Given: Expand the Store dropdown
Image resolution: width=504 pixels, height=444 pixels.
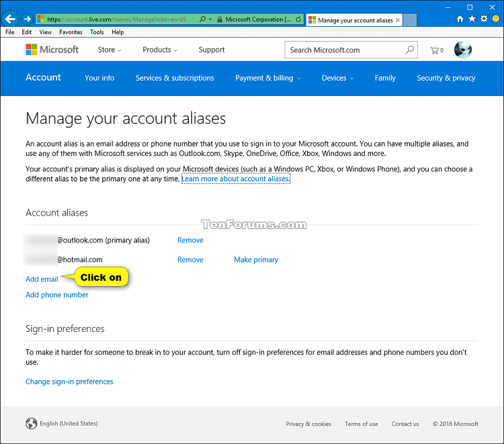Looking at the screenshot, I should (110, 50).
